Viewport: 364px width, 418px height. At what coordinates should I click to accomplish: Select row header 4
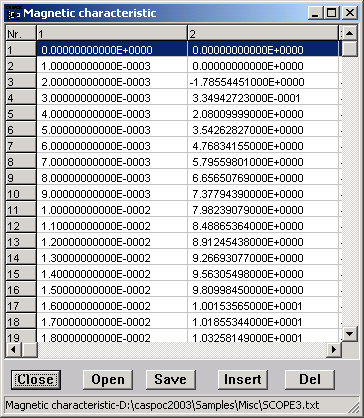point(21,97)
